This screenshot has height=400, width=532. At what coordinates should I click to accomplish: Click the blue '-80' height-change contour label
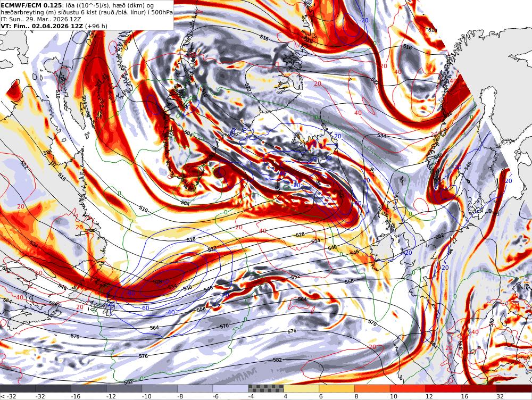pos(131,293)
